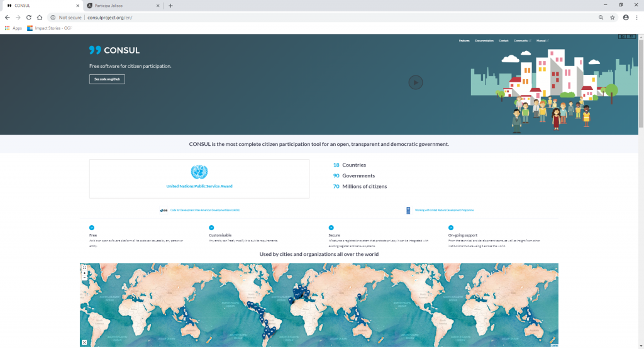Play the CONSUL intro video
The height and width of the screenshot is (349, 644).
416,82
